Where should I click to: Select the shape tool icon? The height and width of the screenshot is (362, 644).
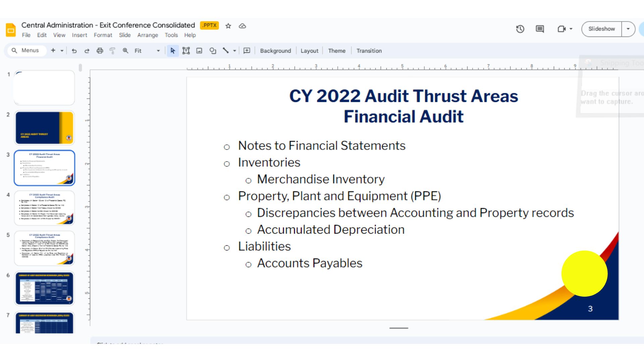[213, 51]
